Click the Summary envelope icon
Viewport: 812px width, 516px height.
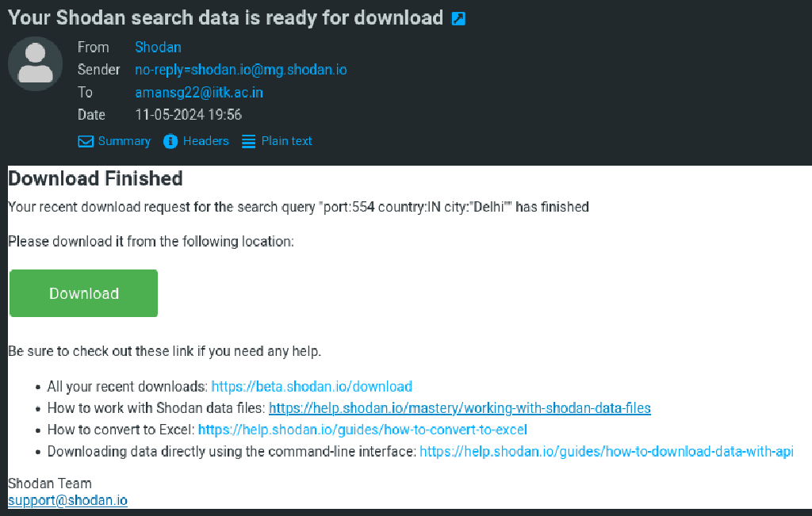pos(86,142)
